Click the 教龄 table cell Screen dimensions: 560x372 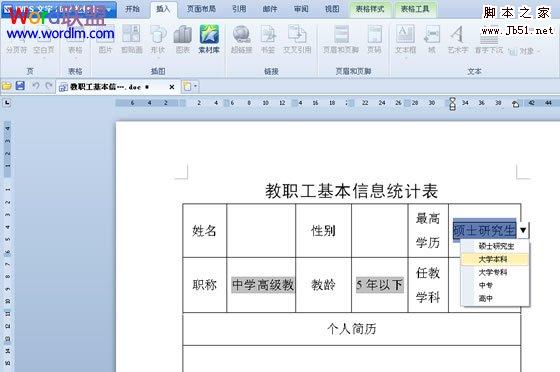[323, 285]
